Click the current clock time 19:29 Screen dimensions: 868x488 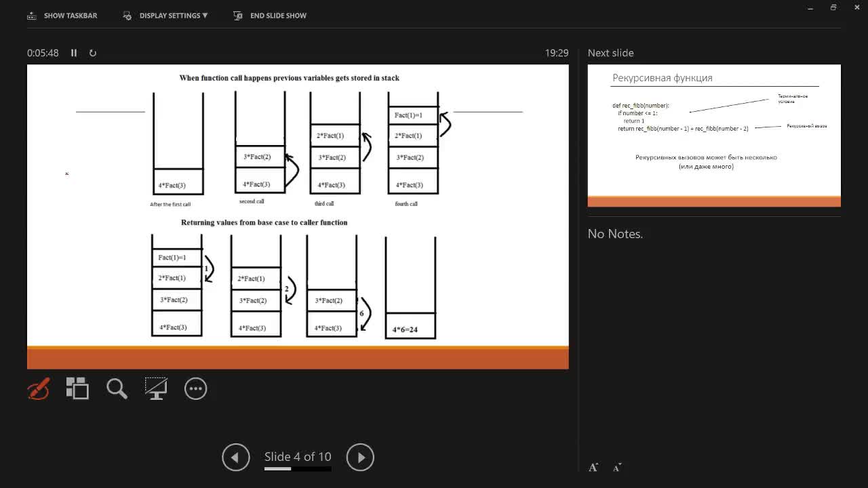tap(557, 53)
